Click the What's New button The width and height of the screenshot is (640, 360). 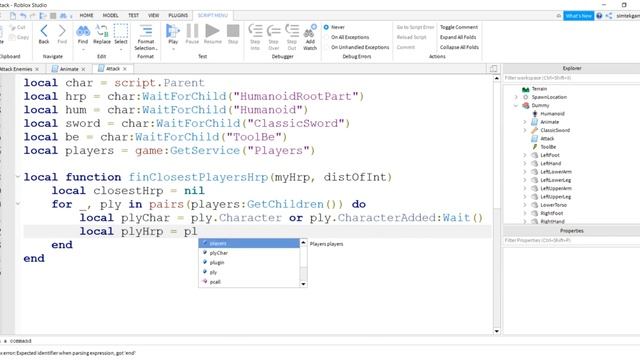click(578, 16)
